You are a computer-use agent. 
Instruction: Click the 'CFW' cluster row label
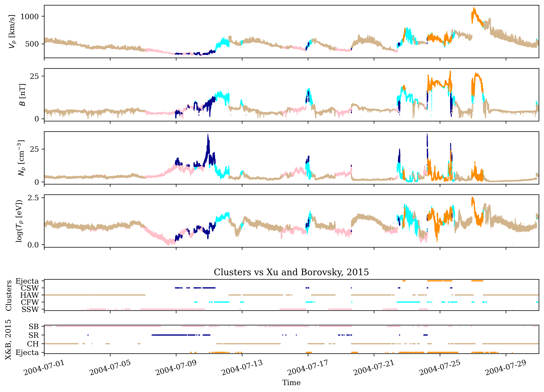click(x=30, y=302)
